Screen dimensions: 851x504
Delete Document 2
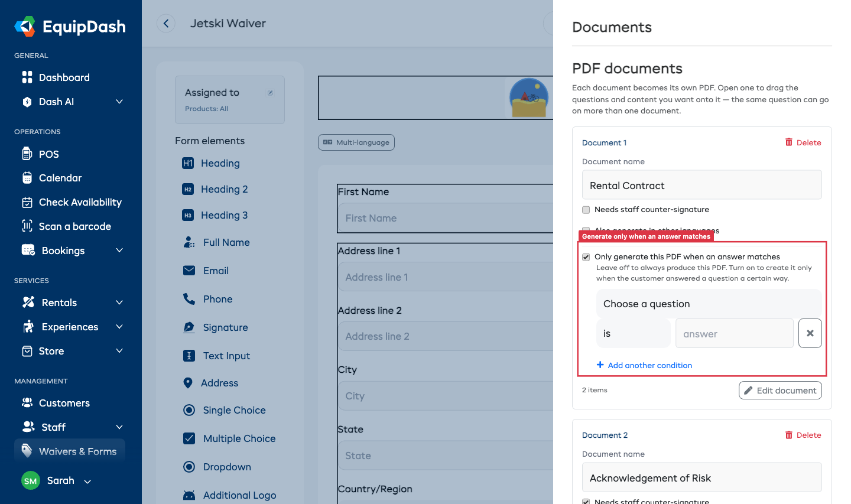(803, 435)
